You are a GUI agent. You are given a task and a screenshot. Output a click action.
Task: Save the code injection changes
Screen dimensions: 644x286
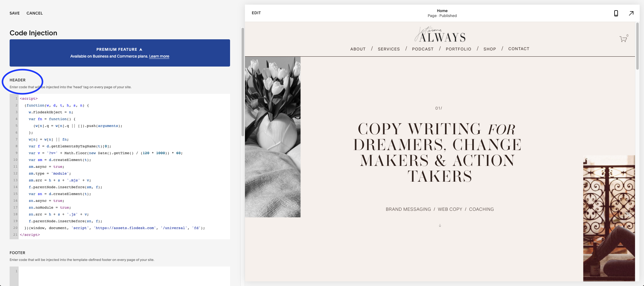click(15, 13)
